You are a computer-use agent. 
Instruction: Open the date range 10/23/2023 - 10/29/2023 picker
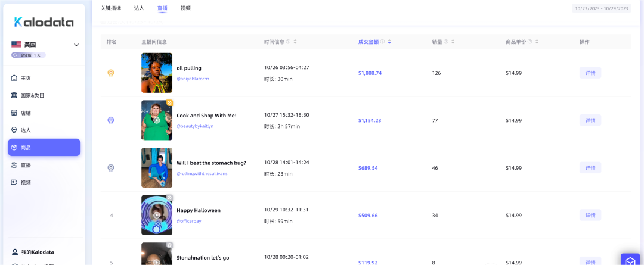pos(601,8)
